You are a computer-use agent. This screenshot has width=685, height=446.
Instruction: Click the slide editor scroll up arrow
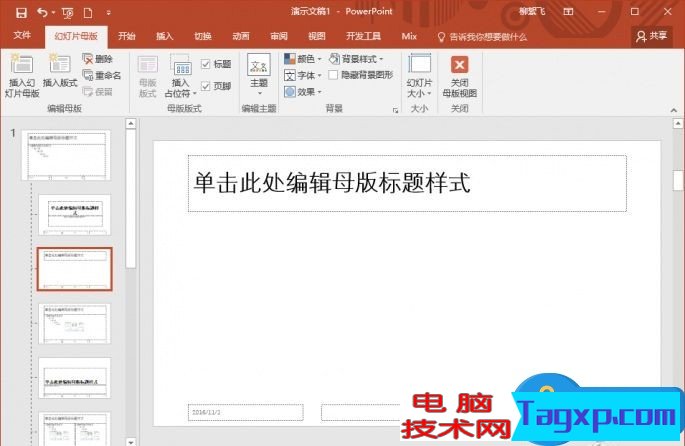(x=678, y=124)
